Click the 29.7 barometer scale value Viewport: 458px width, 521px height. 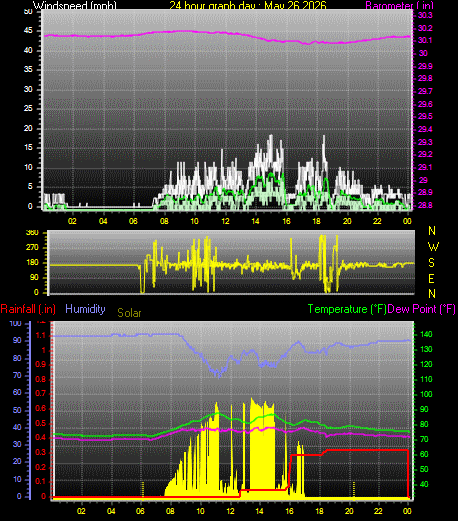425,91
